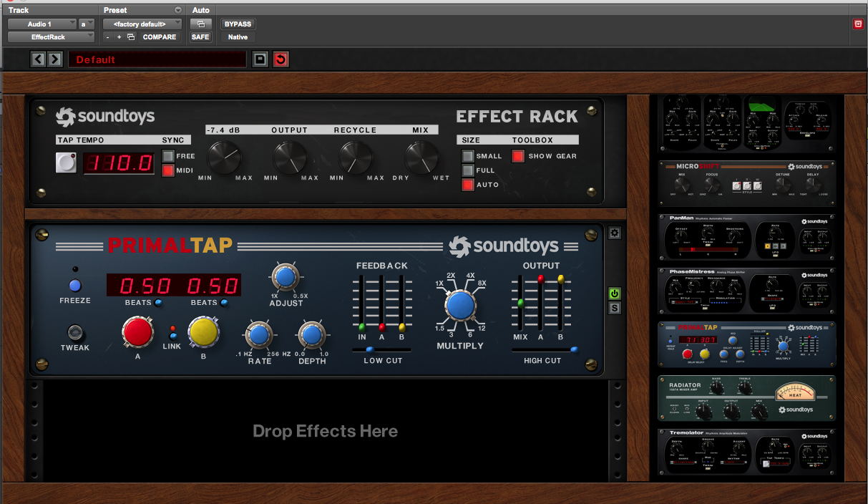
Task: Click the yellow B delay button
Action: coord(203,333)
